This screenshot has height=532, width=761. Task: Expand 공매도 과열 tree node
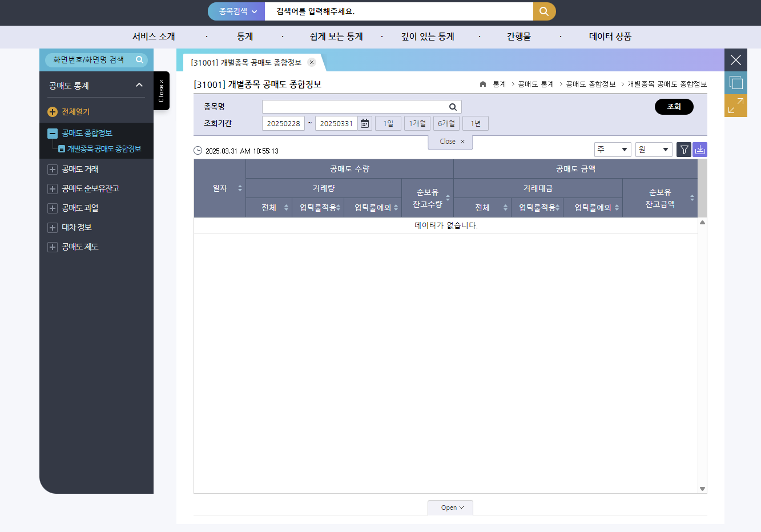pos(53,208)
